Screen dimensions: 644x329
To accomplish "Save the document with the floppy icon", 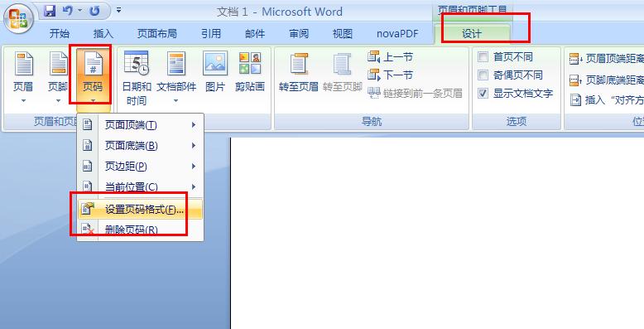I will tap(50, 11).
